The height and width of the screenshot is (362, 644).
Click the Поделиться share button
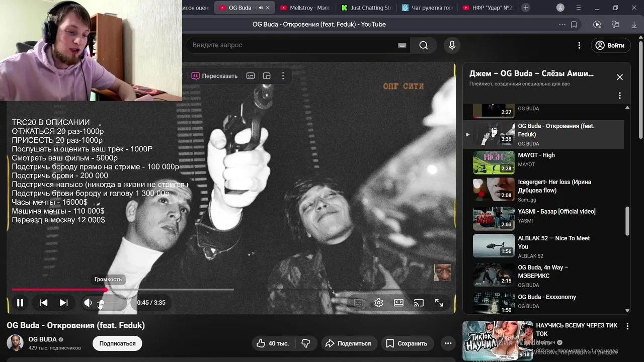348,343
